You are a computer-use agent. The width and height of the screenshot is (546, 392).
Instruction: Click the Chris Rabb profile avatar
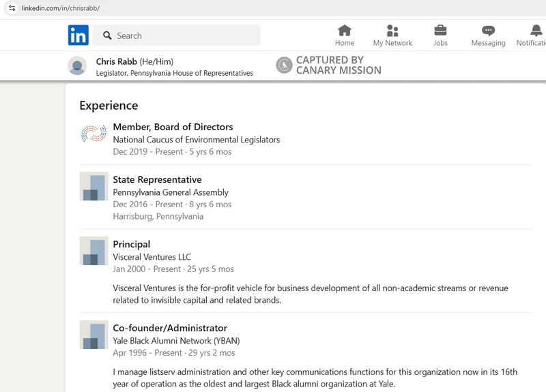(78, 66)
